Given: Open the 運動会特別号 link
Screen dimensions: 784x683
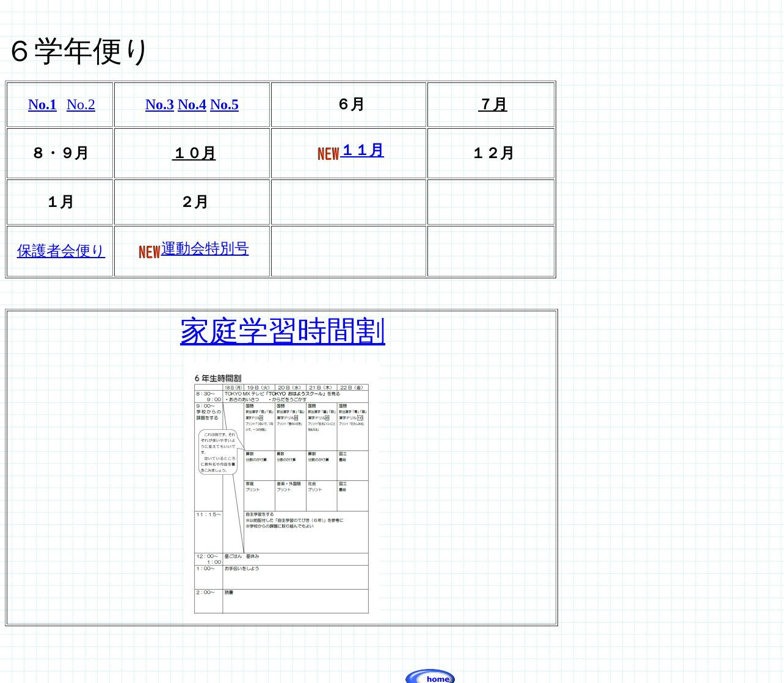Looking at the screenshot, I should [x=205, y=248].
